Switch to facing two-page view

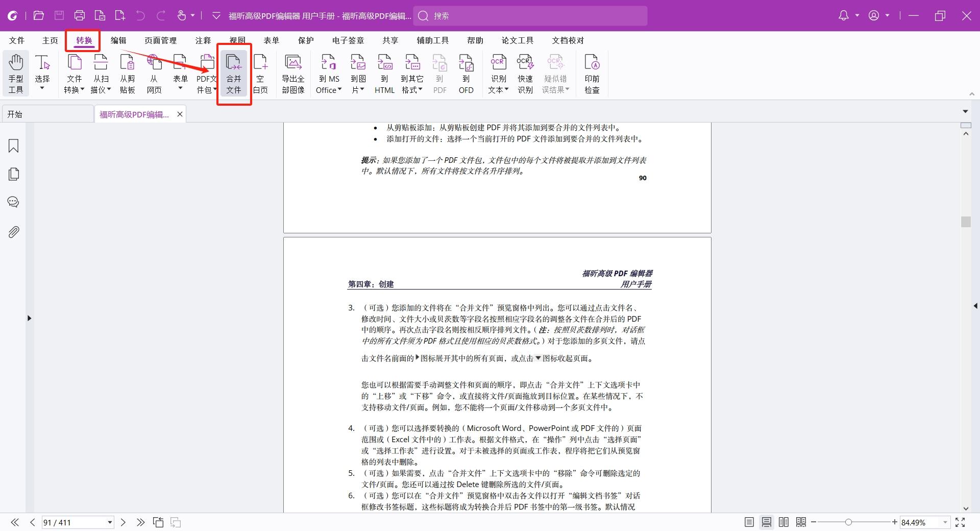tap(783, 522)
